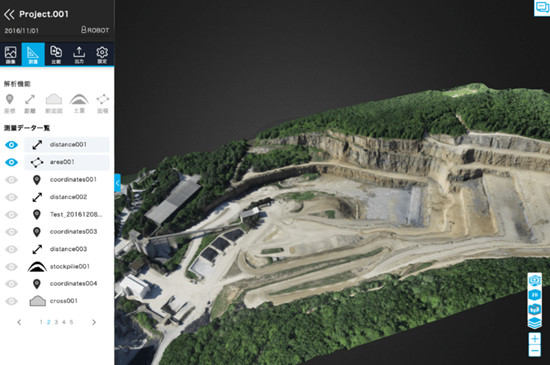Show the coordinates001 measurement
550x365 pixels.
12,180
